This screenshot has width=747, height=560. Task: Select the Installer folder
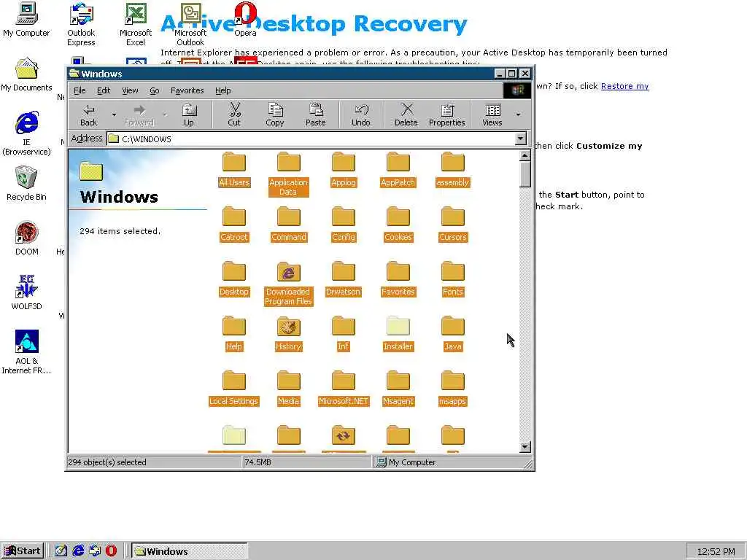point(398,333)
